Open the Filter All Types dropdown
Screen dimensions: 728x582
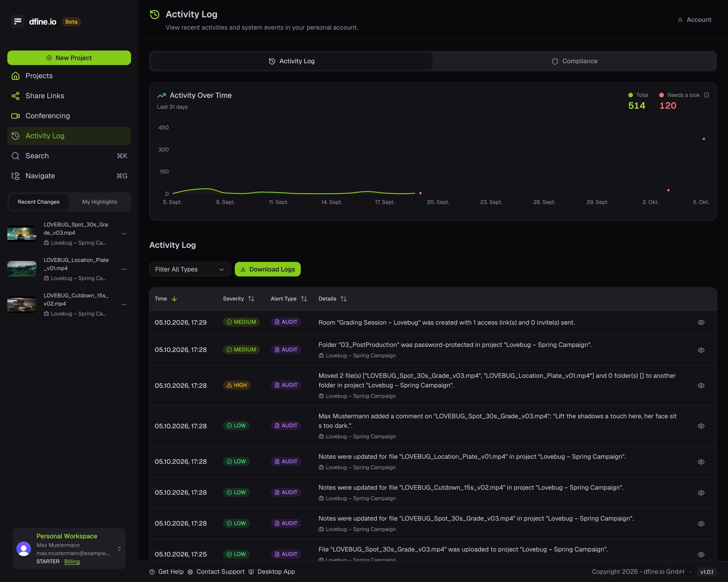click(x=190, y=269)
